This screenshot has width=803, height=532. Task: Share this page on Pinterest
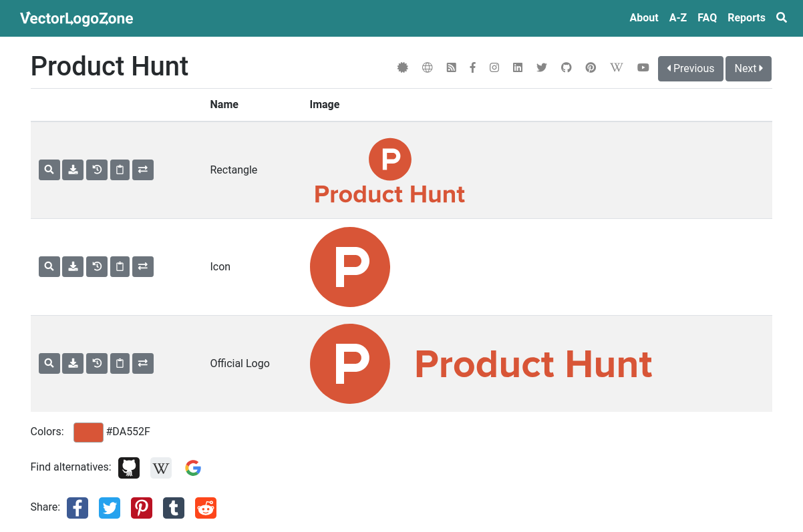(142, 508)
